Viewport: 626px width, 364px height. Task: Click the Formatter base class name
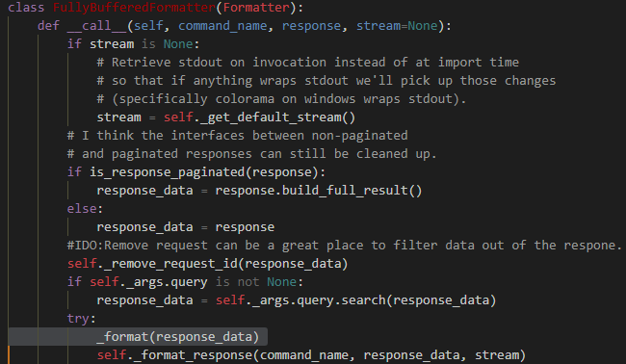[x=256, y=8]
